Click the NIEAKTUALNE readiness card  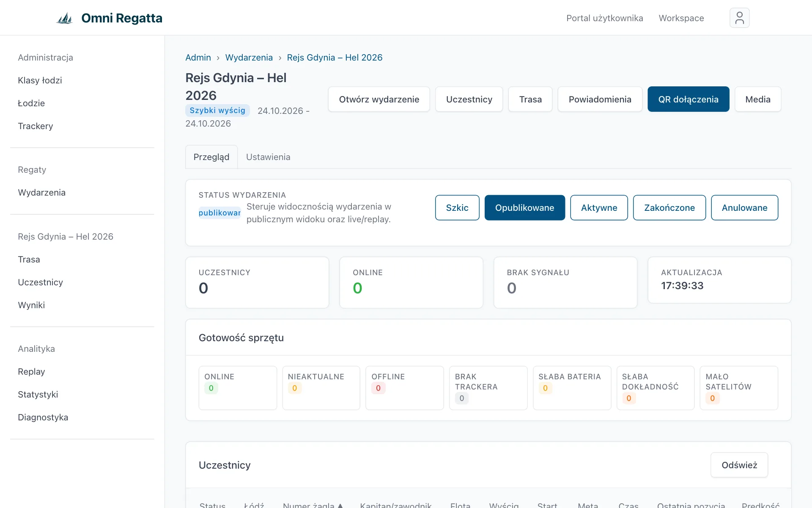321,388
